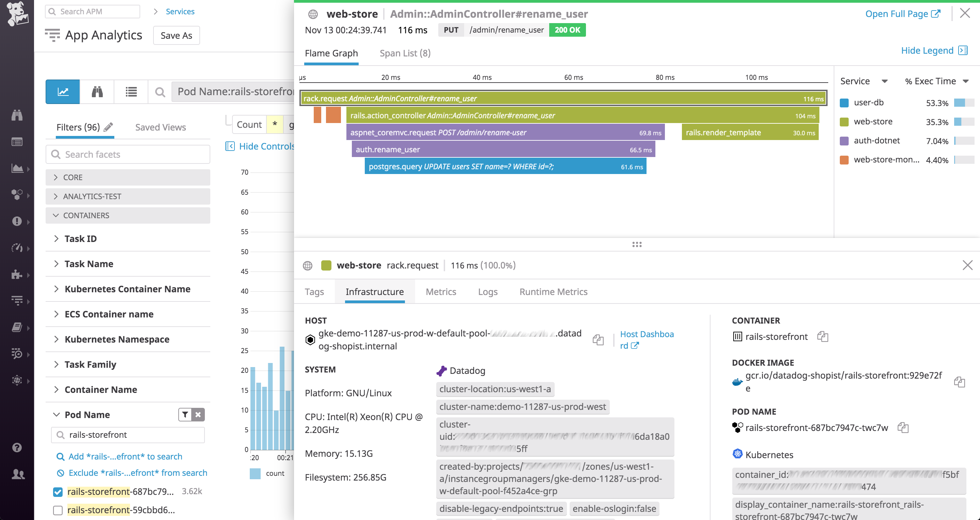
Task: Select the Dashboards graph icon in sidebar
Action: coord(17,168)
